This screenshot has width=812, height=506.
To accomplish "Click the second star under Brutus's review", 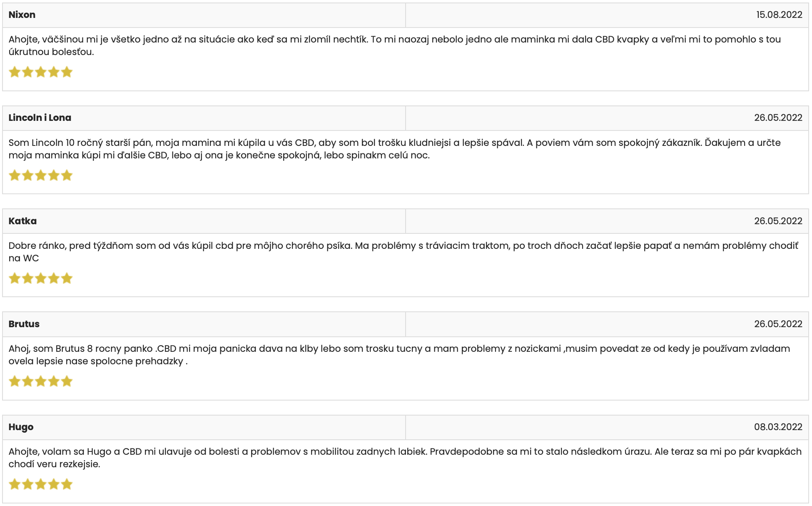I will click(x=27, y=381).
